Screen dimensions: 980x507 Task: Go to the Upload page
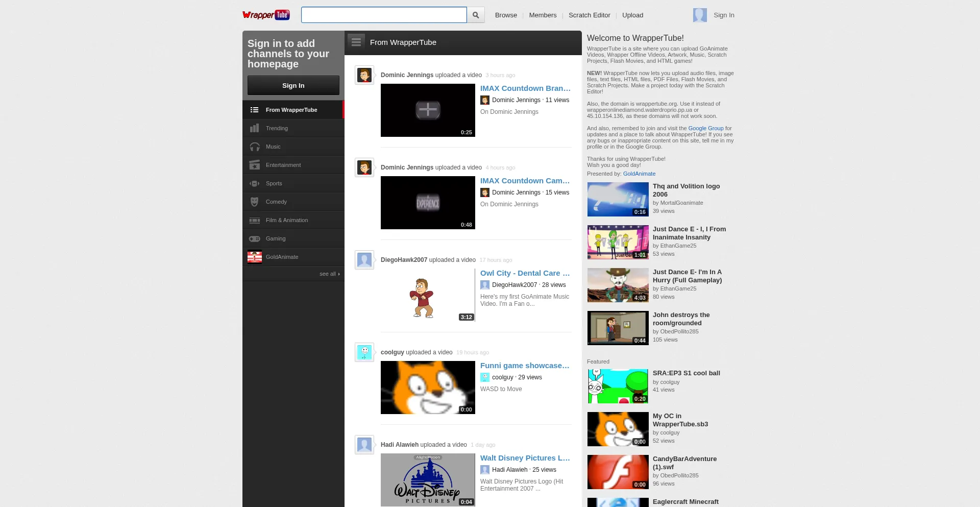632,15
